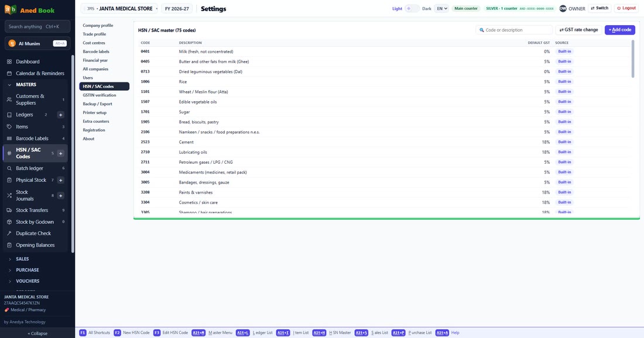This screenshot has height=338, width=644.
Task: Click the Stock Transfers truck icon
Action: pos(9,211)
